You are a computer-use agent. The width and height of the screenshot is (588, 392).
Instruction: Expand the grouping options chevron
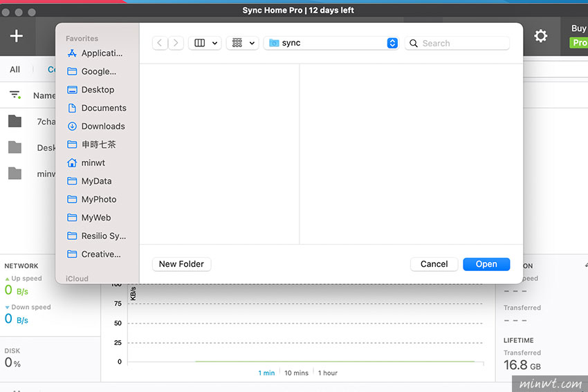coord(252,43)
